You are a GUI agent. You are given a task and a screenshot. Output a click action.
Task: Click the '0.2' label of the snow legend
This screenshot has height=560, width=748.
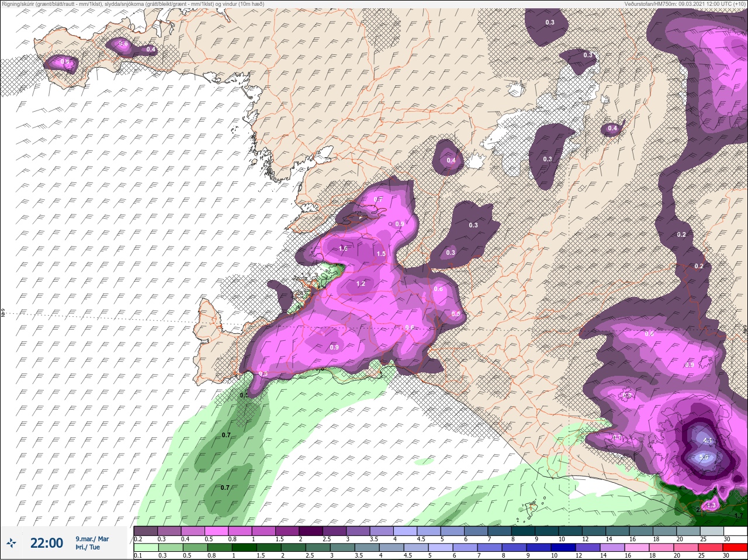click(x=138, y=539)
